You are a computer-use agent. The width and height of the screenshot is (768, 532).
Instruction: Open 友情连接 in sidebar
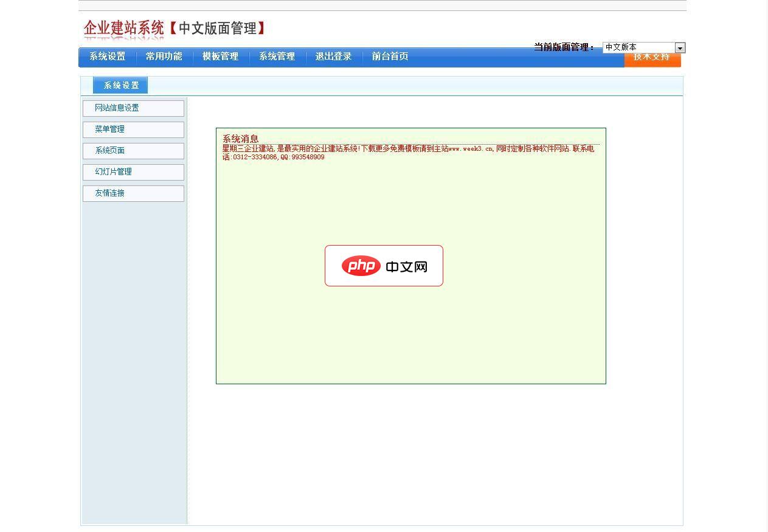[133, 193]
